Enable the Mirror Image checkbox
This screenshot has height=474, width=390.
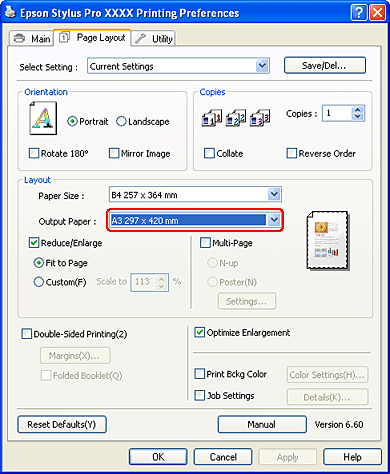(x=114, y=153)
